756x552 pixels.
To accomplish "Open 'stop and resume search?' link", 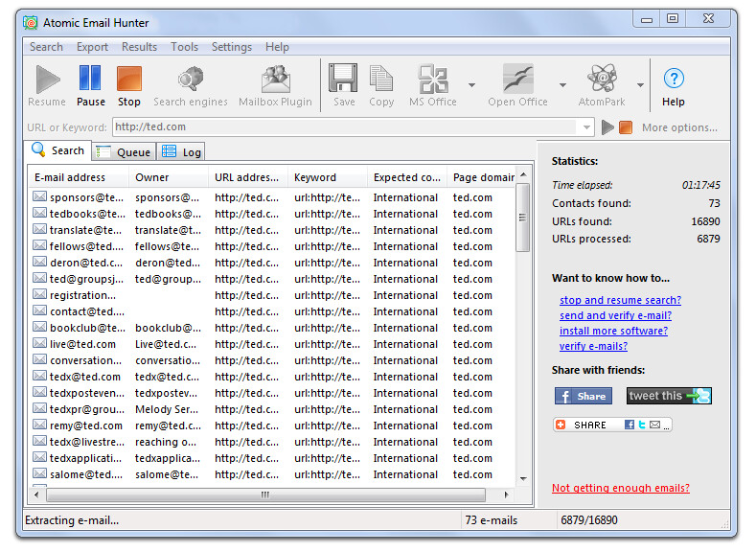I will pyautogui.click(x=620, y=300).
